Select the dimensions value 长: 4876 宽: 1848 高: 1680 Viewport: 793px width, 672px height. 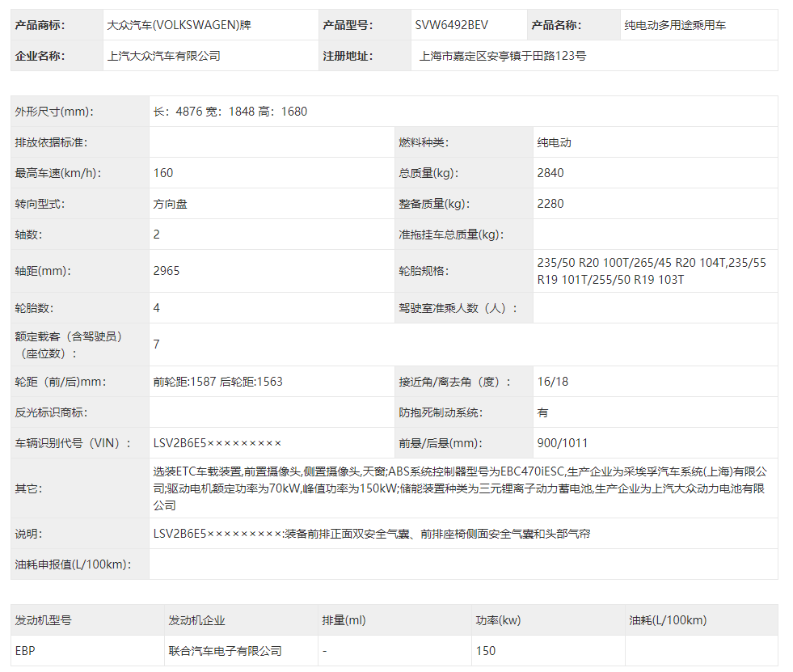pyautogui.click(x=230, y=112)
